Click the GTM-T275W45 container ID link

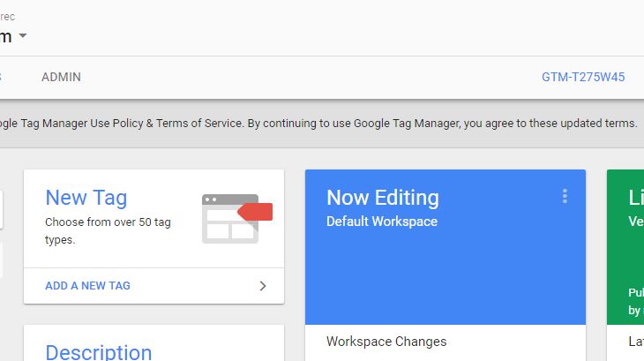[583, 77]
